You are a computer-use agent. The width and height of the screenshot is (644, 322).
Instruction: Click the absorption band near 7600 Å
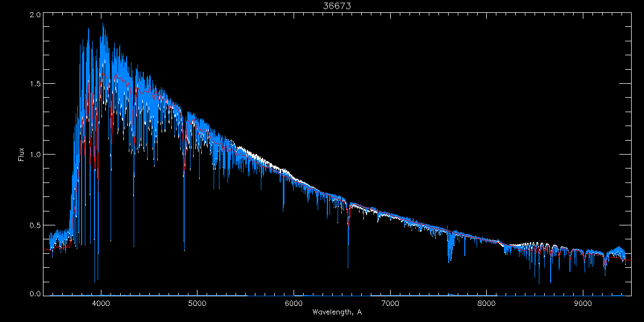(x=449, y=250)
